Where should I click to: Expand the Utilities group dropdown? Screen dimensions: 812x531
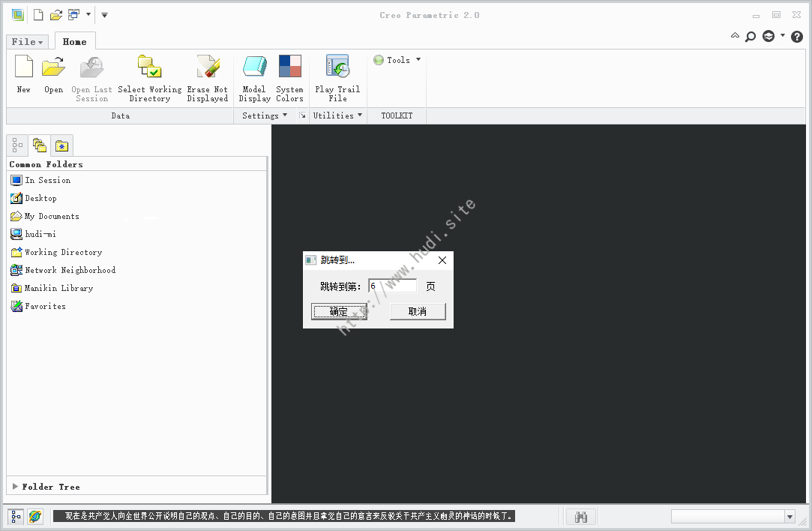tap(337, 115)
